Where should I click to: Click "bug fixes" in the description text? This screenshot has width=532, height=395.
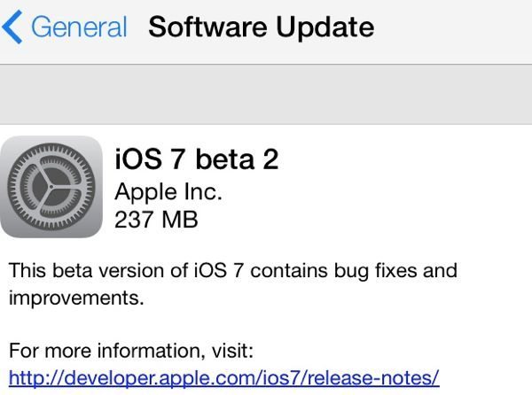(376, 271)
